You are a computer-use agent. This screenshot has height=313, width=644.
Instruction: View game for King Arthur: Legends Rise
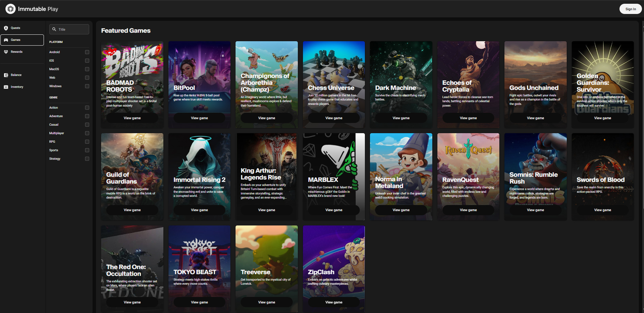click(x=267, y=210)
